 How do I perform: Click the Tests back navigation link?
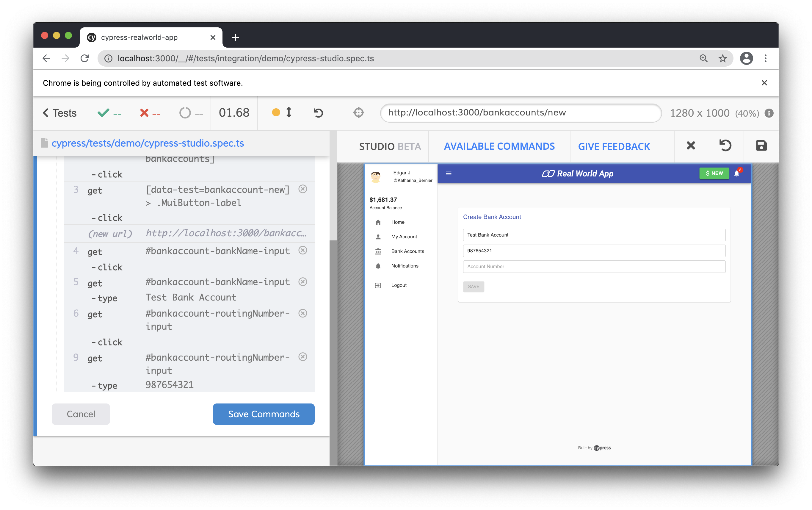click(x=60, y=112)
